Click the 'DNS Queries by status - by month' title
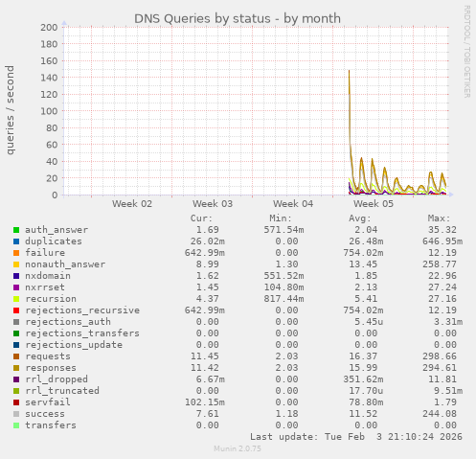 pos(238,18)
